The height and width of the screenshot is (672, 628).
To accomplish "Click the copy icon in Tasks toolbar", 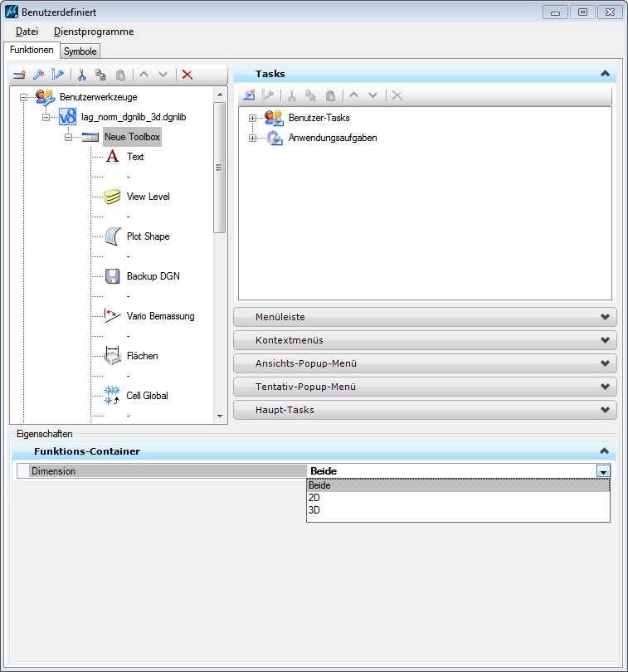I will (x=310, y=95).
